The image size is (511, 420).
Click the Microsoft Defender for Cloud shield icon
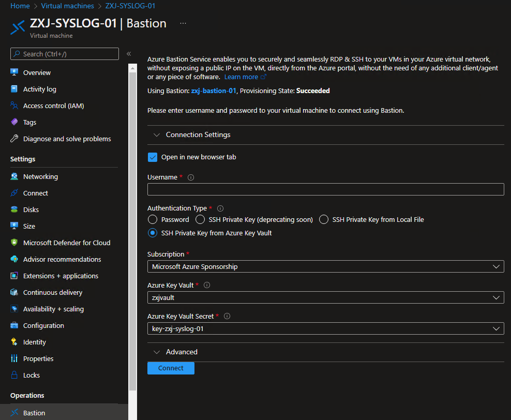[14, 243]
